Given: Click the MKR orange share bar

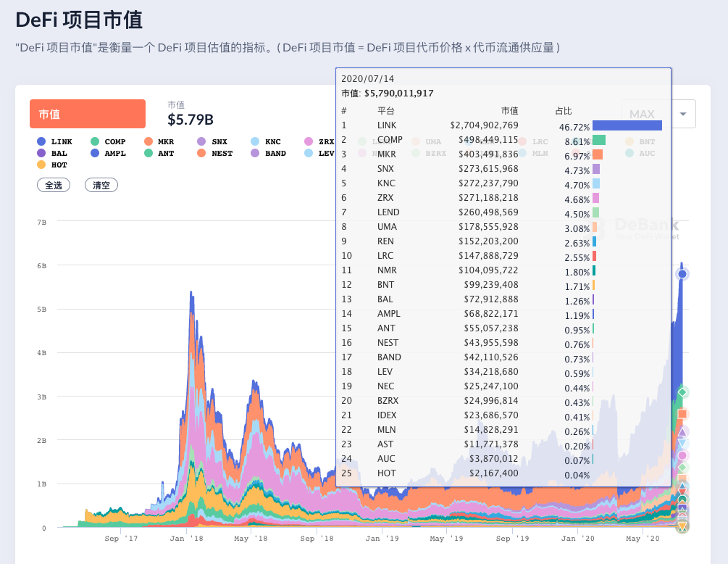Looking at the screenshot, I should [598, 154].
